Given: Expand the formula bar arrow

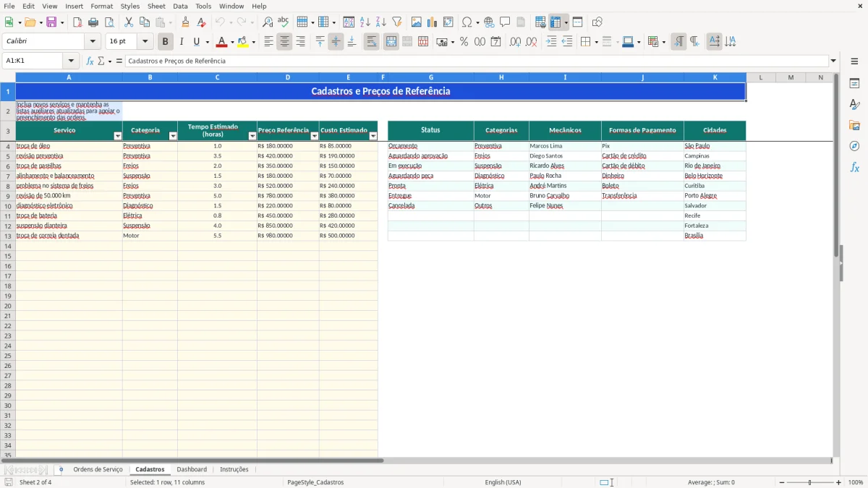Looking at the screenshot, I should [x=833, y=61].
